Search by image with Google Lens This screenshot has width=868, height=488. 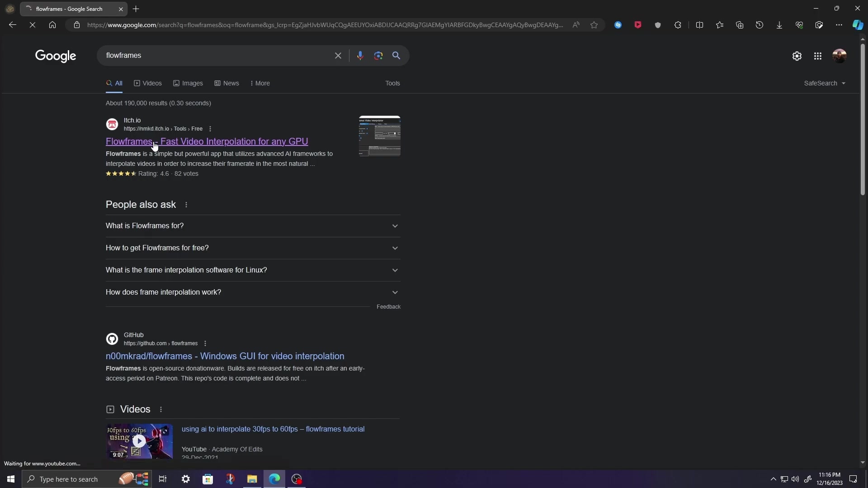(x=378, y=56)
